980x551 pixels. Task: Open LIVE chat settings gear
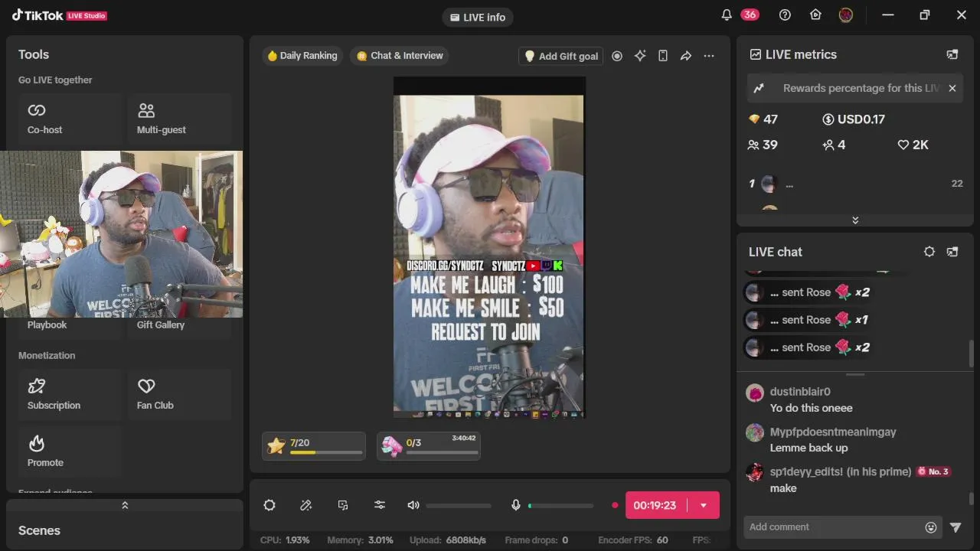(x=929, y=252)
